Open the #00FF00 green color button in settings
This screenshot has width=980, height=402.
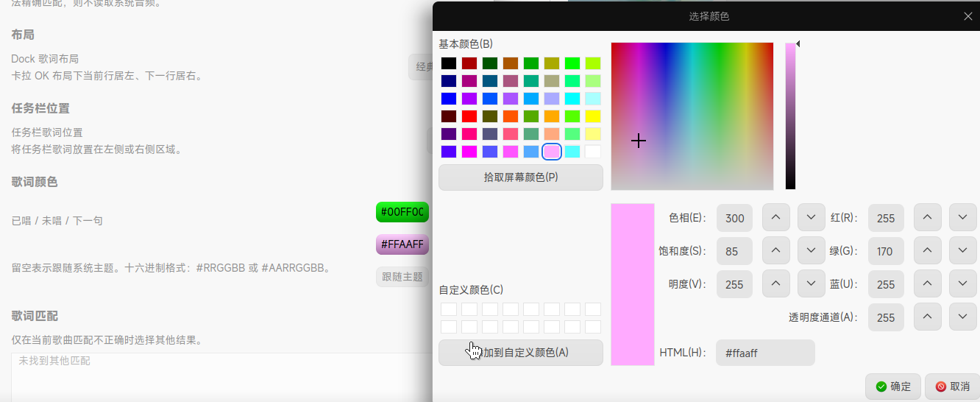(402, 212)
